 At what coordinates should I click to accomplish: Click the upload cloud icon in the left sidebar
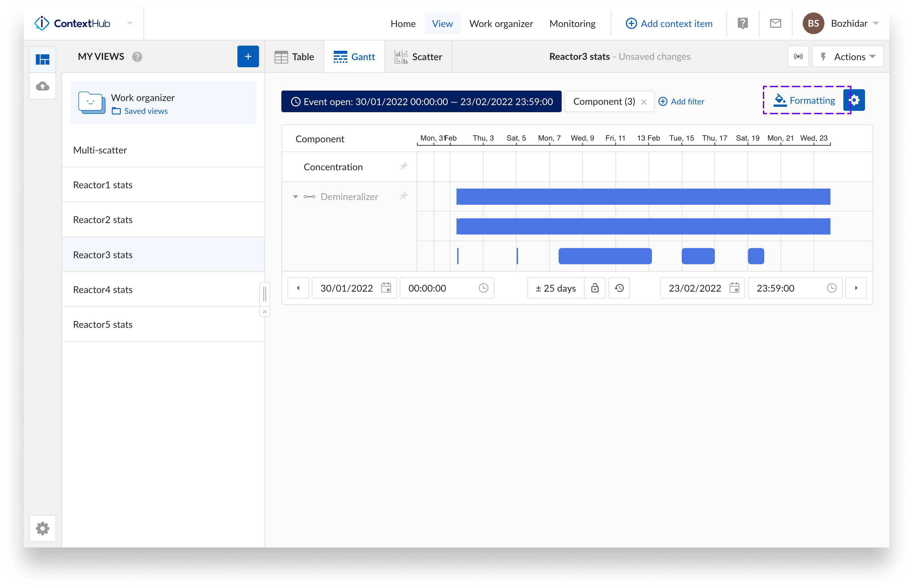[x=42, y=86]
